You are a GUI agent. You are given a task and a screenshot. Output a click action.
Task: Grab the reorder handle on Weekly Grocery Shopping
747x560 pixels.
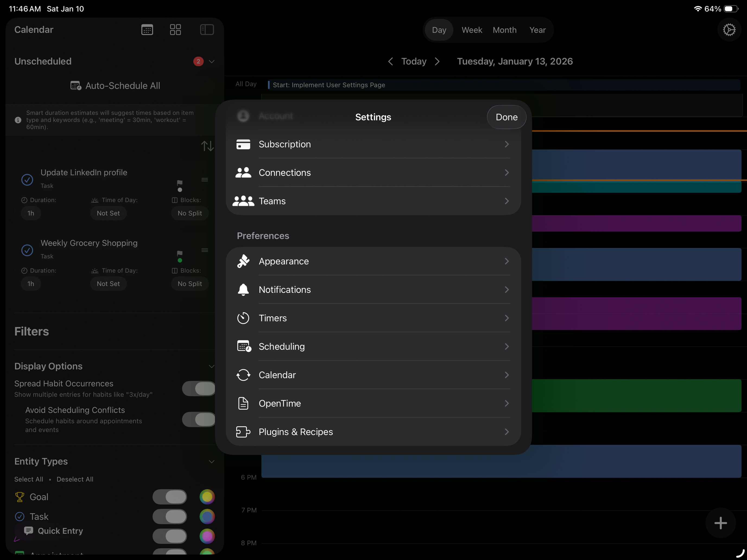tap(205, 250)
